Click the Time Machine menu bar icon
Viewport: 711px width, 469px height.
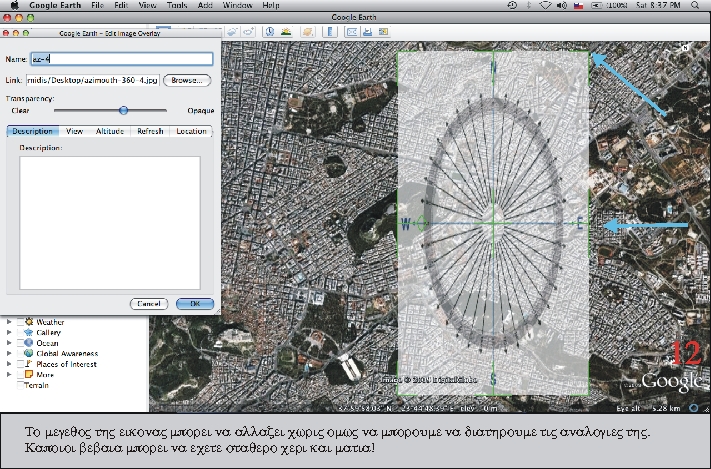click(x=512, y=5)
